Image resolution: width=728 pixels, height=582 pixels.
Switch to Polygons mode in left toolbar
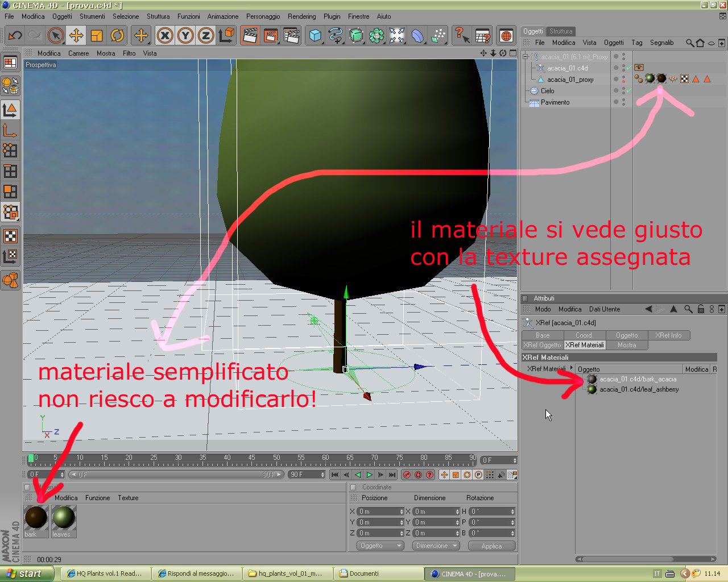(x=10, y=191)
